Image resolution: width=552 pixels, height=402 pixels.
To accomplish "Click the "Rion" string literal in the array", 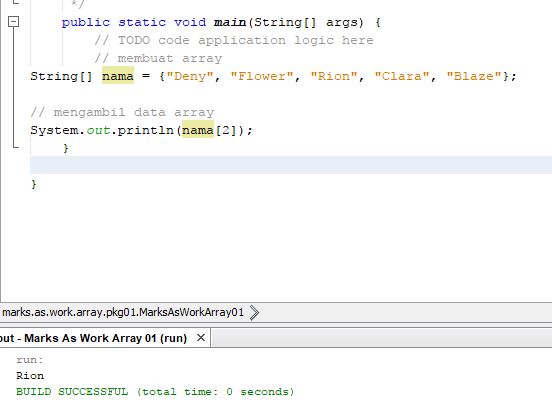I will click(x=334, y=76).
